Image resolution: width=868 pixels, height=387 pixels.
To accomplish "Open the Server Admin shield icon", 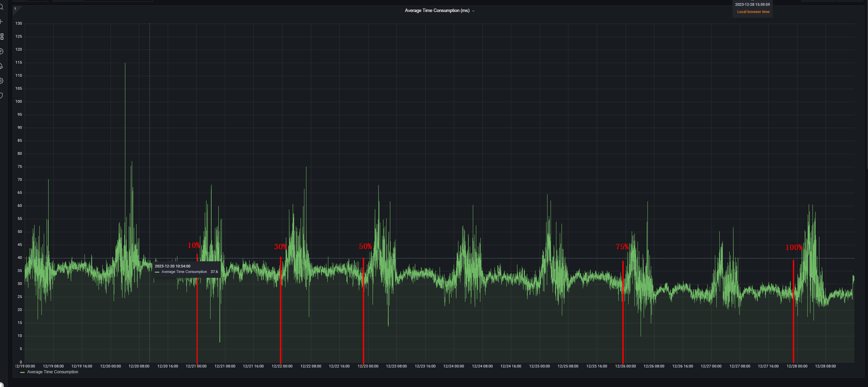I will tap(1, 96).
